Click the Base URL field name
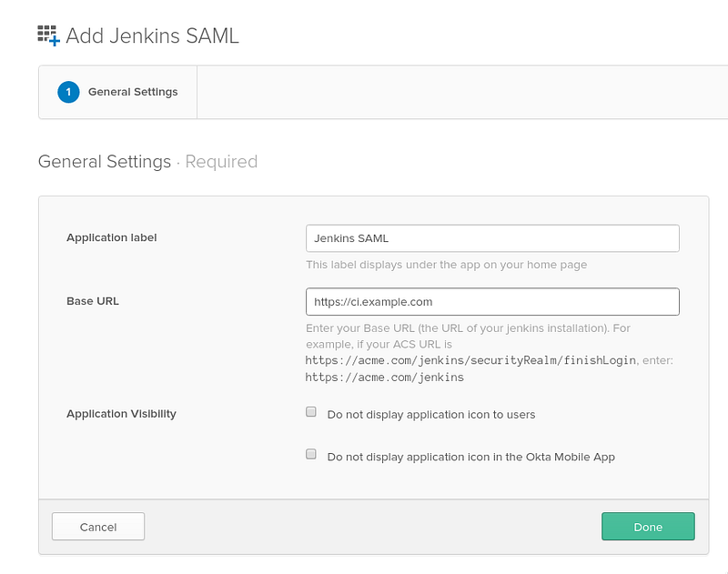 coord(93,301)
